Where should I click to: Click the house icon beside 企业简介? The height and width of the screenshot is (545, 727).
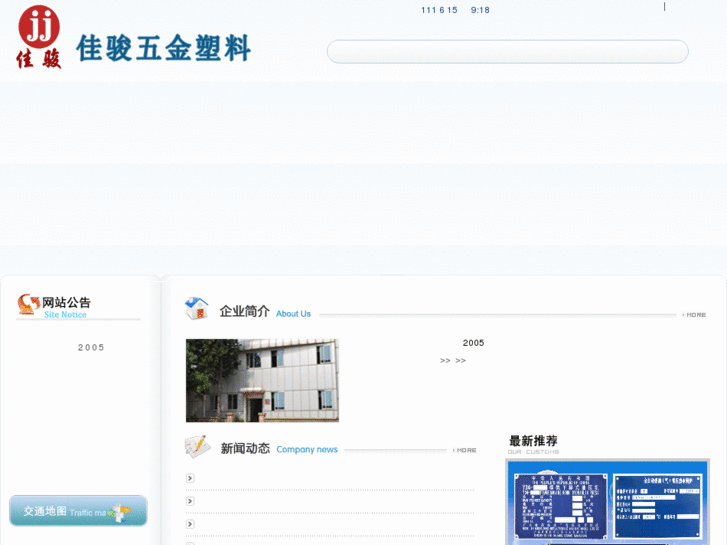point(197,308)
